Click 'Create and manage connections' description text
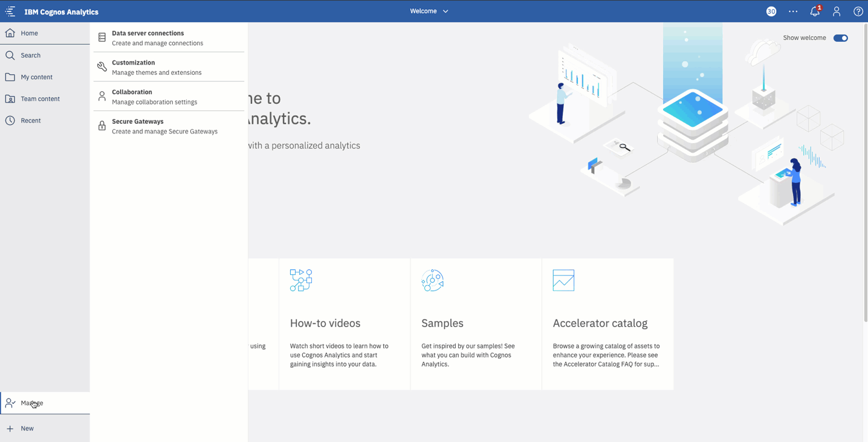Image resolution: width=868 pixels, height=442 pixels. [157, 43]
